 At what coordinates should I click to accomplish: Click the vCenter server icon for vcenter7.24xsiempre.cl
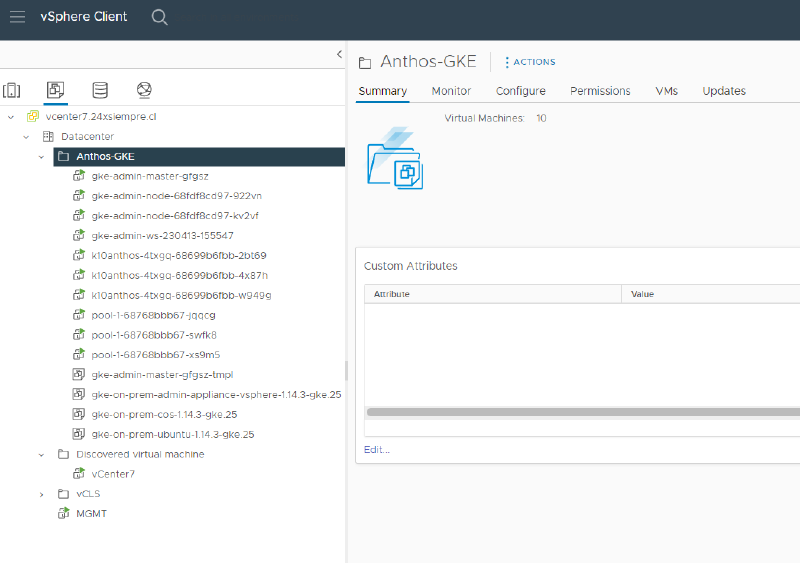[x=33, y=116]
